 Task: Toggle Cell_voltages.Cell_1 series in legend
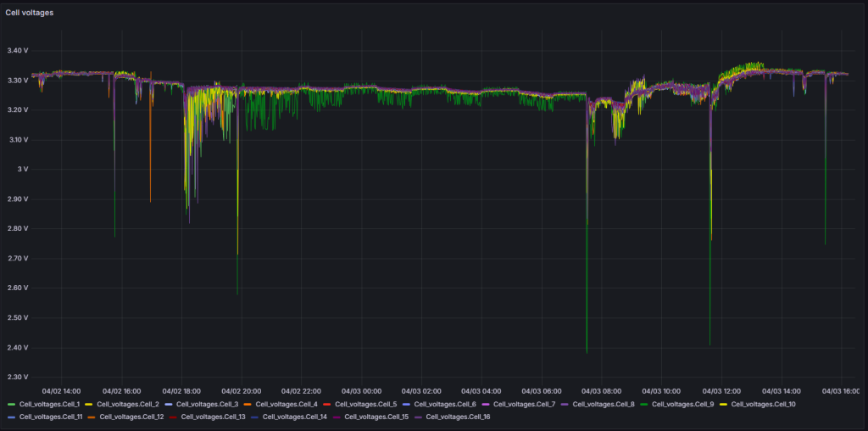click(x=50, y=405)
